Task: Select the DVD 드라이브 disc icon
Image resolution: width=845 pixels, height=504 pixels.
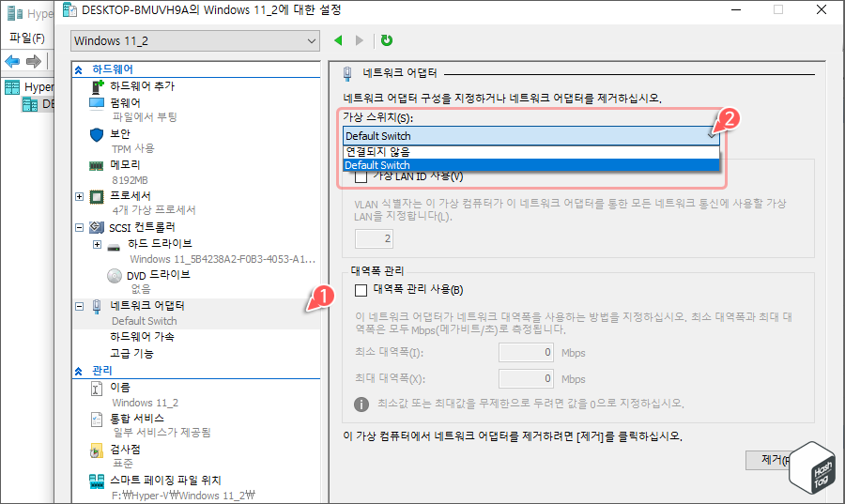Action: click(x=115, y=276)
